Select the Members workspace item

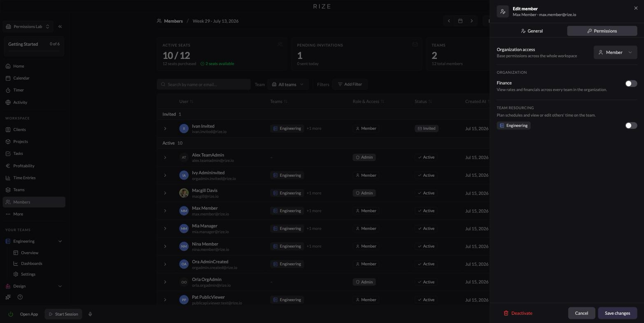(34, 202)
